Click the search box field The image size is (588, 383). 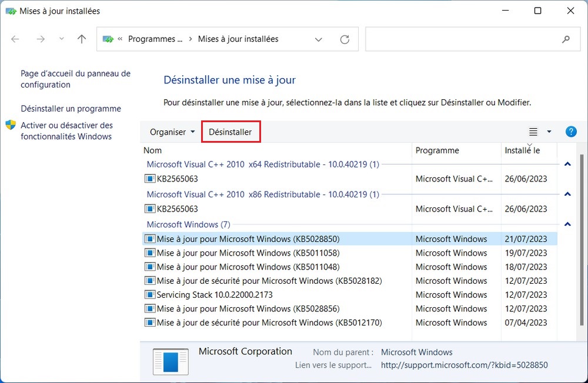[473, 39]
